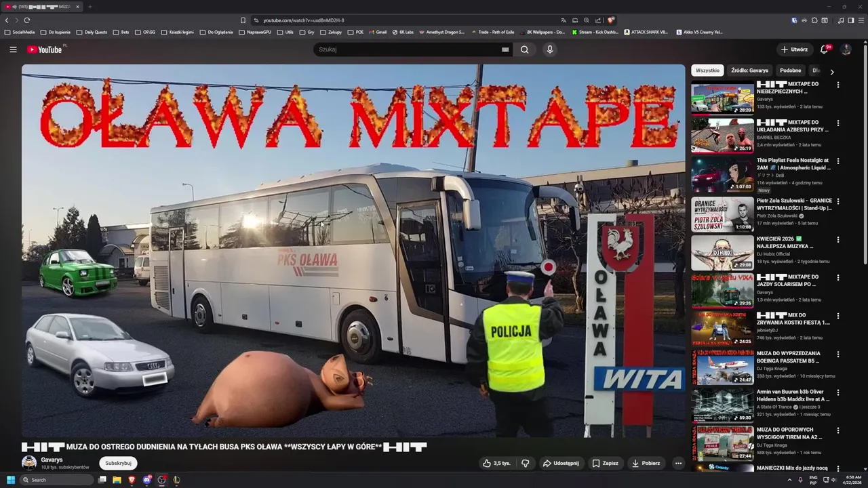Open the Trade - Path of Exile bookmark
The width and height of the screenshot is (868, 488).
(492, 32)
